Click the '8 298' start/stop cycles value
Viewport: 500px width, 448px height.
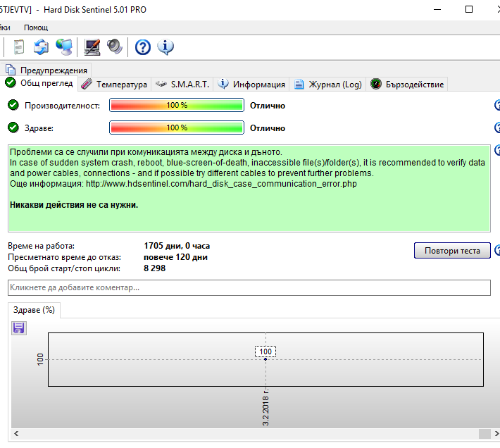point(155,268)
